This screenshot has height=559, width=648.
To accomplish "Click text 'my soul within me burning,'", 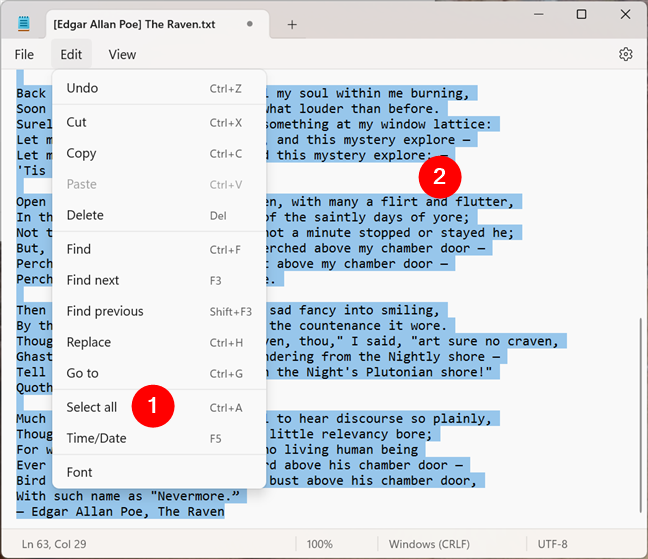I will [x=373, y=93].
